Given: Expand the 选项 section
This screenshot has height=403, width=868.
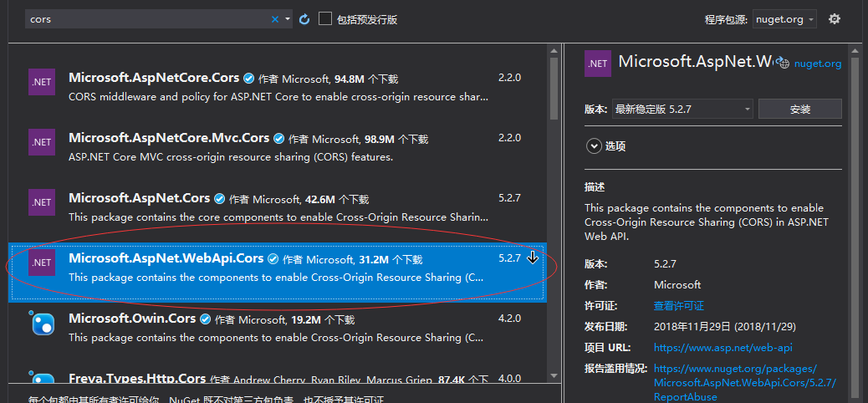Looking at the screenshot, I should click(x=594, y=146).
